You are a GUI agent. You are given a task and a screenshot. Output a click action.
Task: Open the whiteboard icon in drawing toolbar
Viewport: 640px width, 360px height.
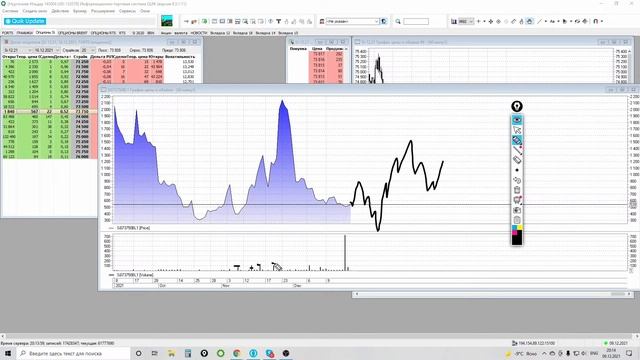(x=517, y=200)
